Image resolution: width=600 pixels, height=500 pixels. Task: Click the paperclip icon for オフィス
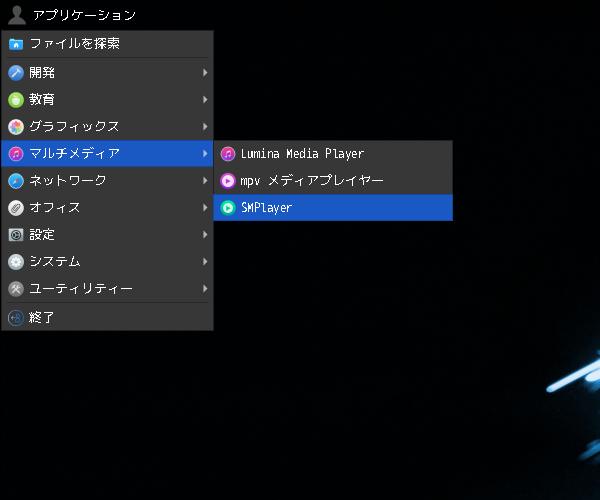[16, 208]
